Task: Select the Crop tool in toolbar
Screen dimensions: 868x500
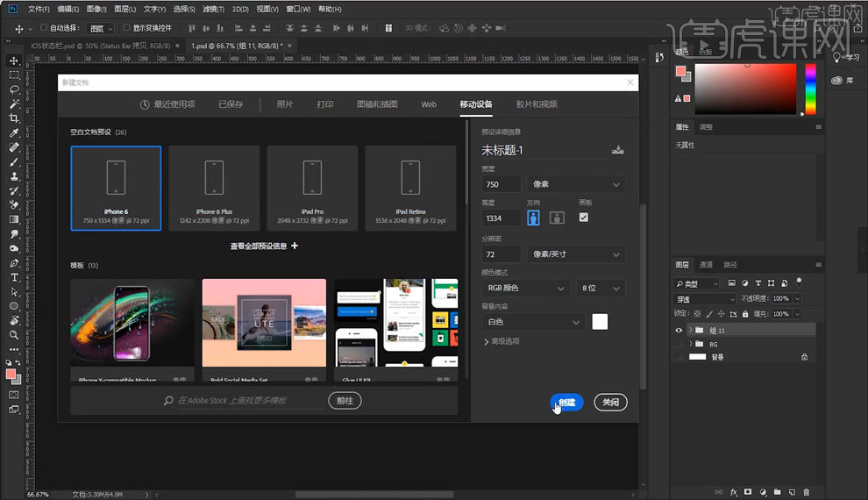Action: click(14, 118)
